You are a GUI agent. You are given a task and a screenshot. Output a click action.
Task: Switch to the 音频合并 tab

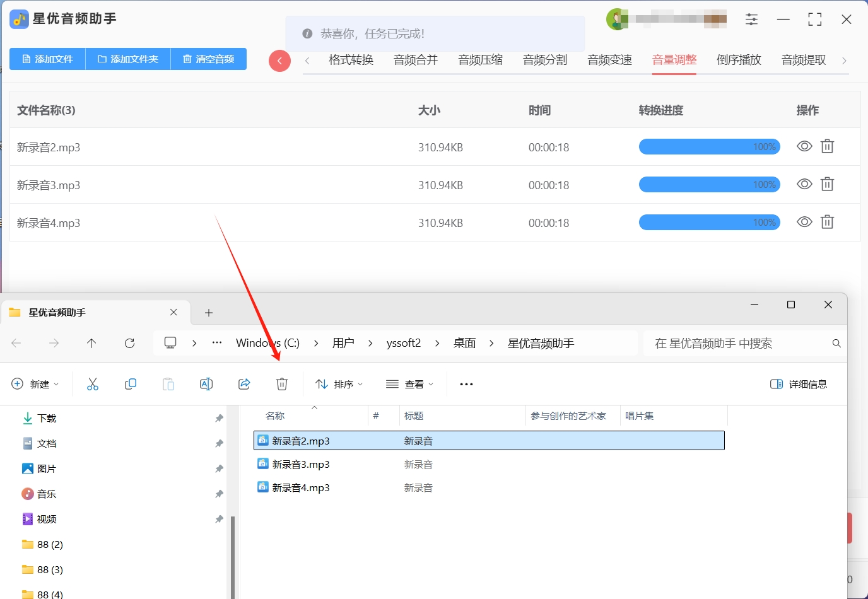(416, 61)
